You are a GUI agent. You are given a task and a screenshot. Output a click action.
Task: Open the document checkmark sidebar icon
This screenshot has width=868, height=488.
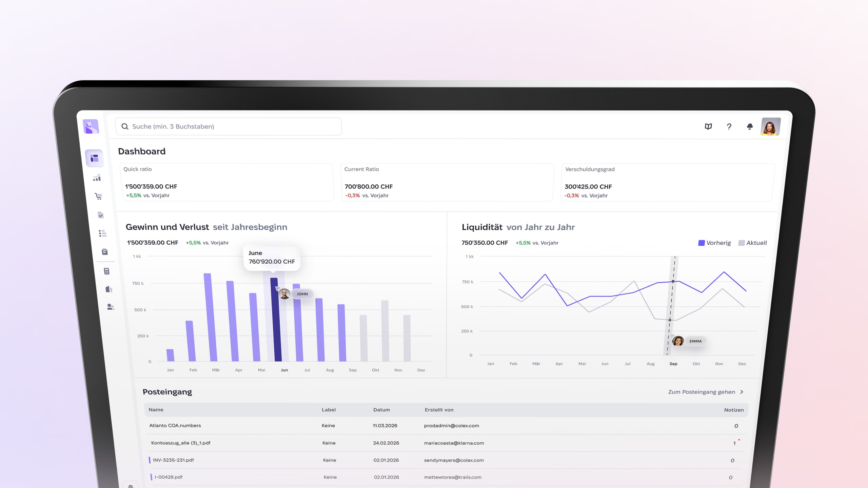click(101, 215)
